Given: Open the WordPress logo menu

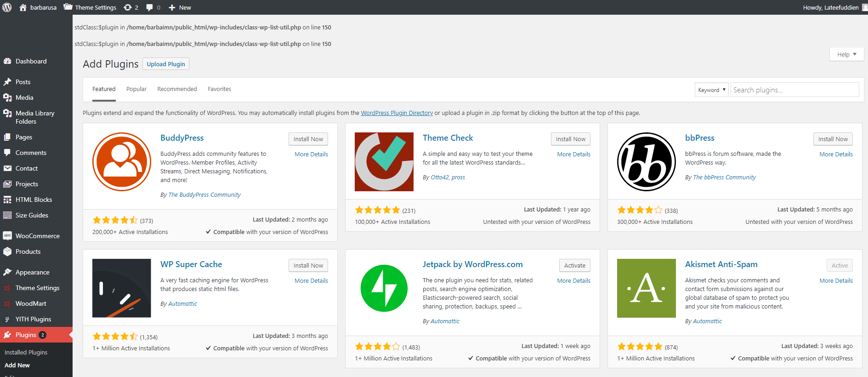Looking at the screenshot, I should [x=7, y=7].
